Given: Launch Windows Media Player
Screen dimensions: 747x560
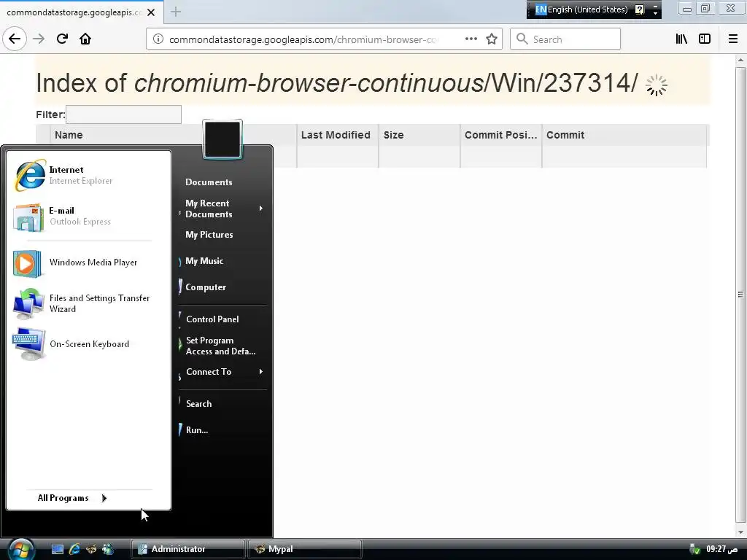Looking at the screenshot, I should (x=88, y=262).
